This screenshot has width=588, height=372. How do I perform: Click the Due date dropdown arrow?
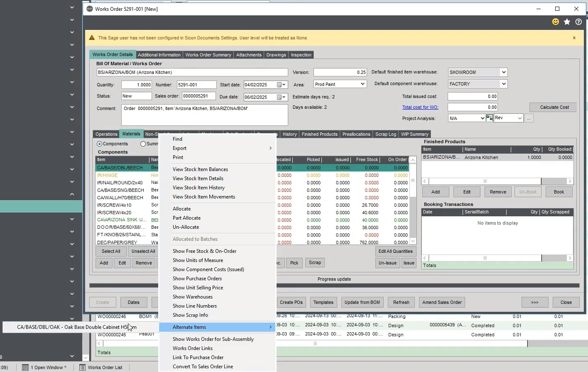pos(284,97)
